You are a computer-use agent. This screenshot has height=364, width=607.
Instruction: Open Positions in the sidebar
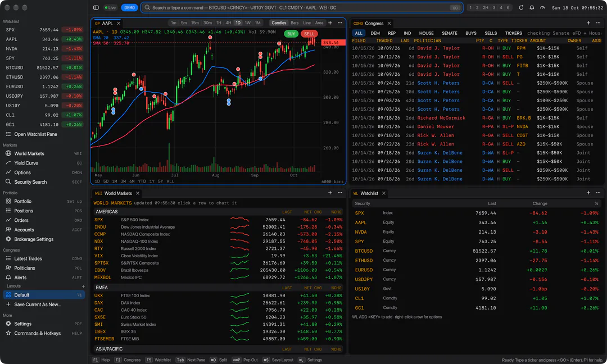pos(43,211)
